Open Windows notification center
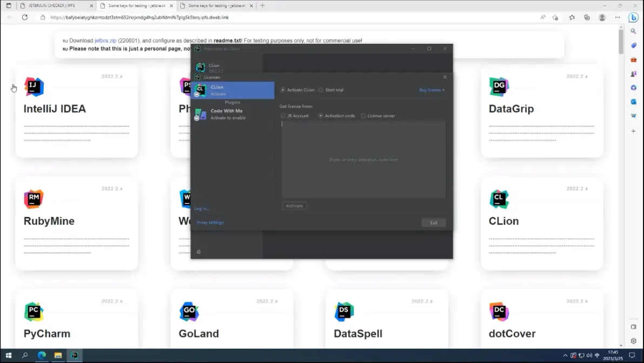This screenshot has height=363, width=644. click(x=632, y=355)
